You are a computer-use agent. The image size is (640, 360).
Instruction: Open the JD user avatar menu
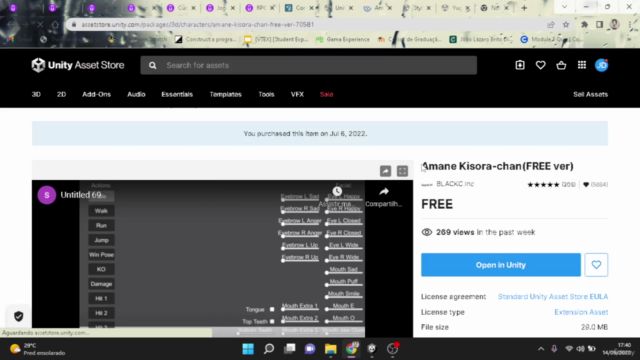click(601, 65)
